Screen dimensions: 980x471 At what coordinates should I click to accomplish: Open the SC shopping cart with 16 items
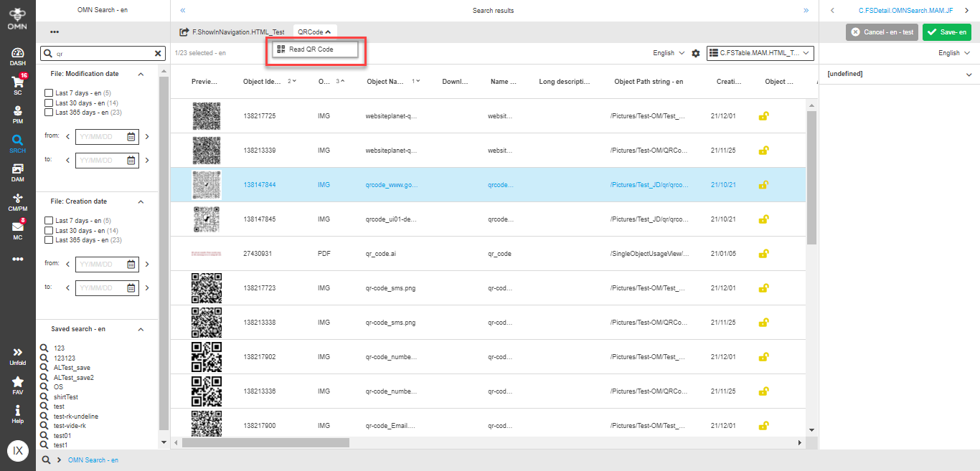point(17,83)
